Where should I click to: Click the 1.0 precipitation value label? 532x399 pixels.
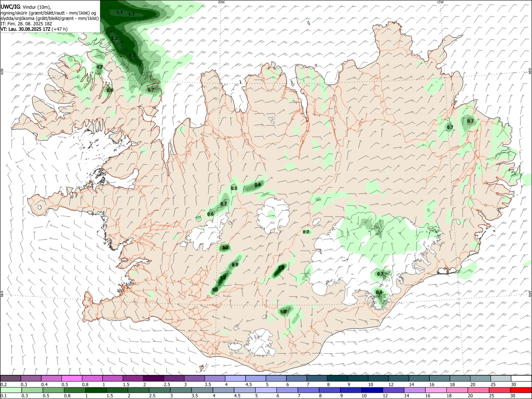(283, 312)
